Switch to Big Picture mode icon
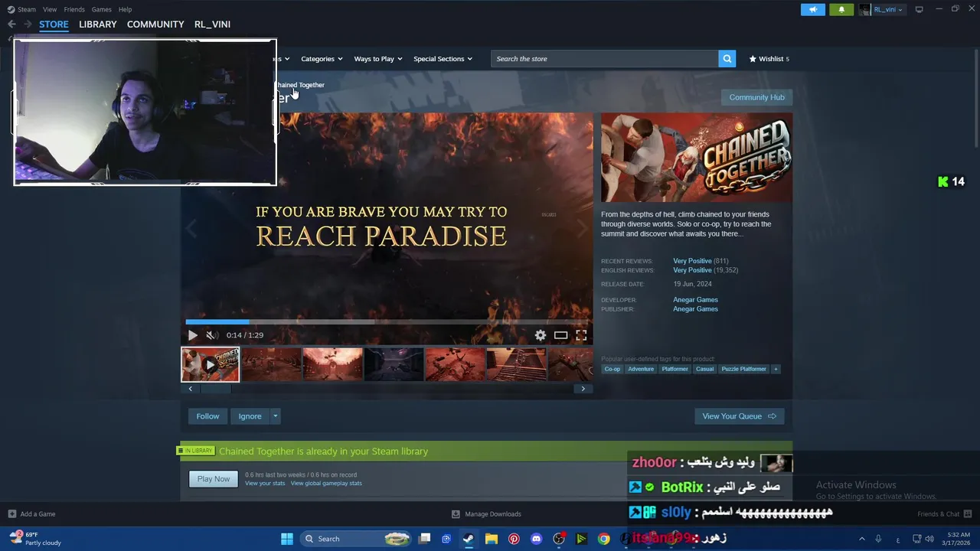 pos(919,9)
